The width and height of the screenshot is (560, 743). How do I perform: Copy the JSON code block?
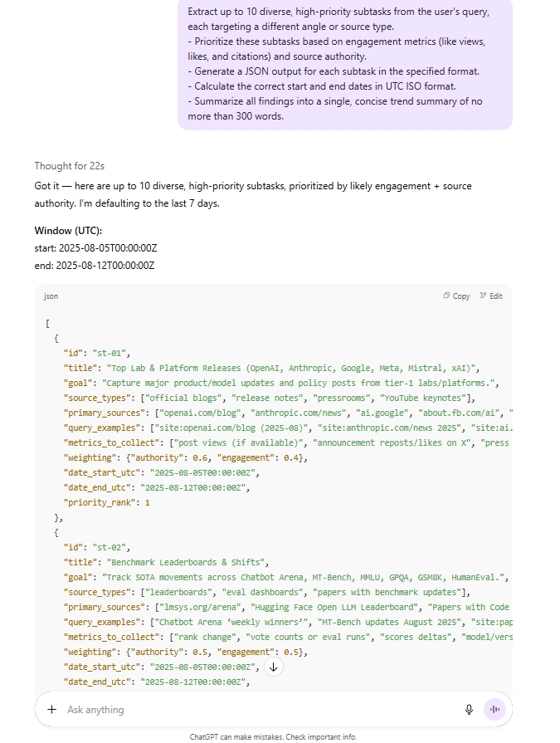point(456,296)
